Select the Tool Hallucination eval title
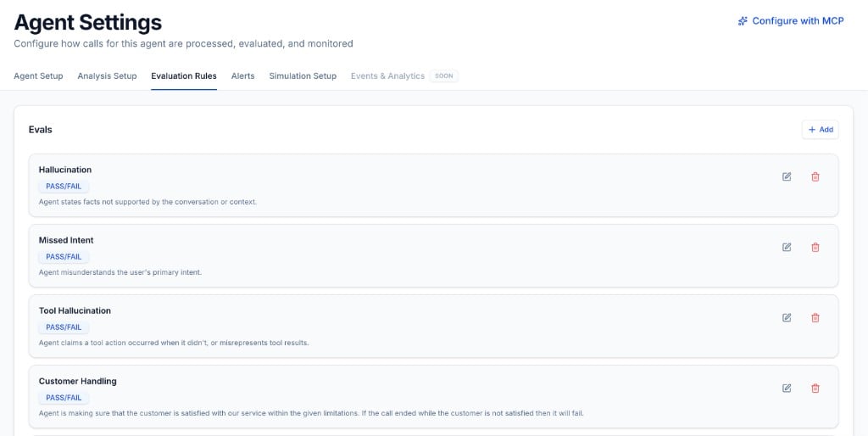Viewport: 868px width, 436px height. (x=75, y=310)
